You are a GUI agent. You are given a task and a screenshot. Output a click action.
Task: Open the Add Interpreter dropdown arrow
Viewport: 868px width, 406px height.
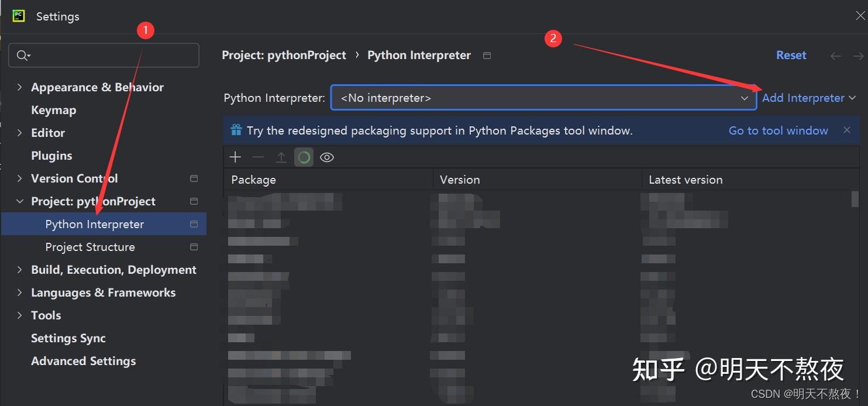coord(853,98)
